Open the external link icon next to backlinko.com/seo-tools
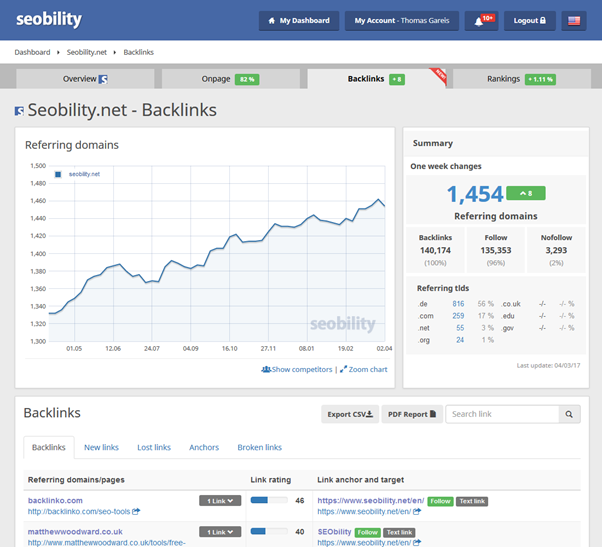Viewport: 602px width, 547px height. 136,511
